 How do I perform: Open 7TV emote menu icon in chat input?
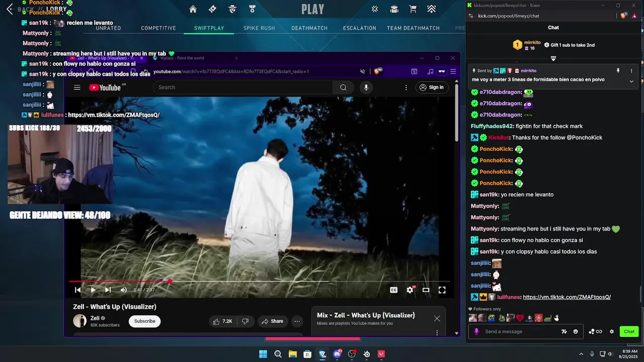point(564,331)
